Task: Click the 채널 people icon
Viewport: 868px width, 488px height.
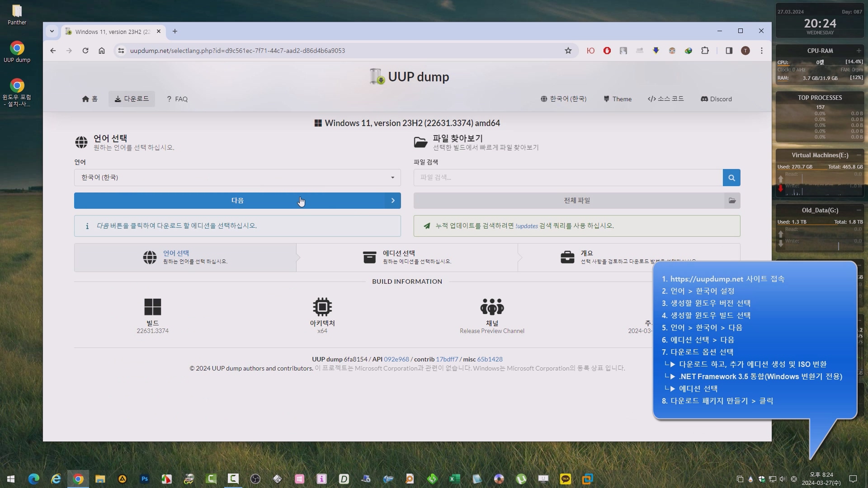Action: pyautogui.click(x=492, y=307)
